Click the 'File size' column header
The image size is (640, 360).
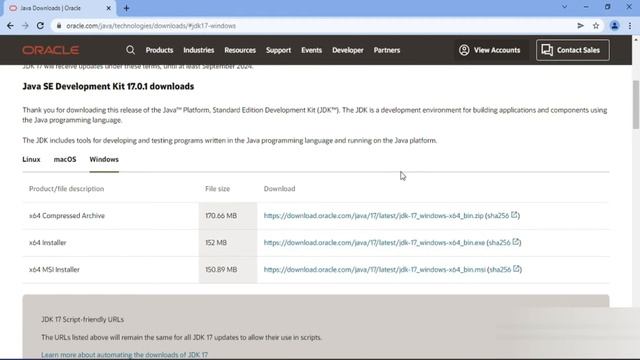218,189
